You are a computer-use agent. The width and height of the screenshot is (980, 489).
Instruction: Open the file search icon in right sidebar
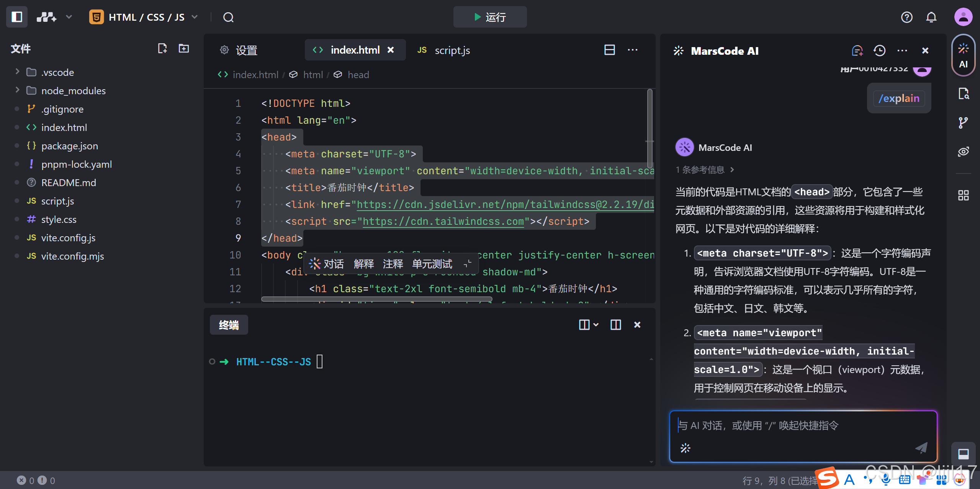[963, 93]
